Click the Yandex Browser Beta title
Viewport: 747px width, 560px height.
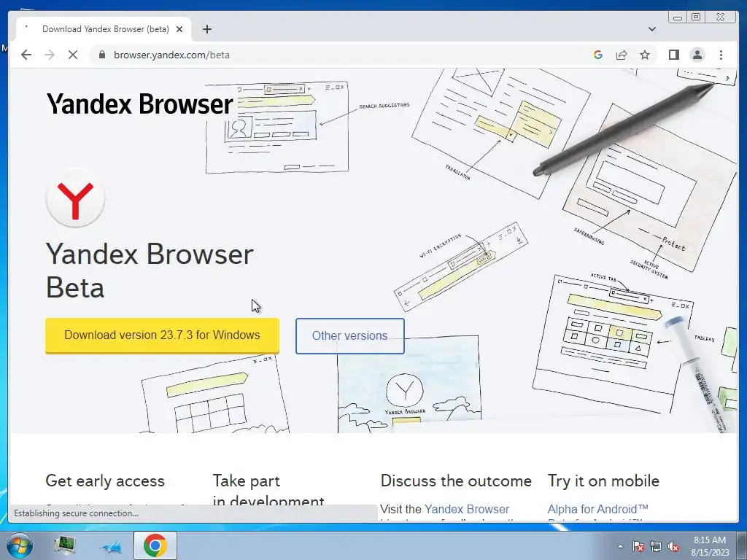pos(149,270)
